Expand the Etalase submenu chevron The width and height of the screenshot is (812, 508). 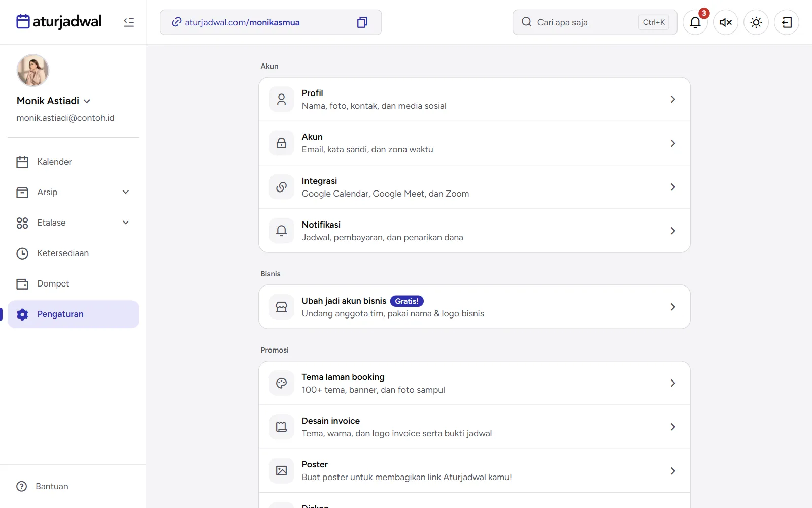pyautogui.click(x=126, y=223)
